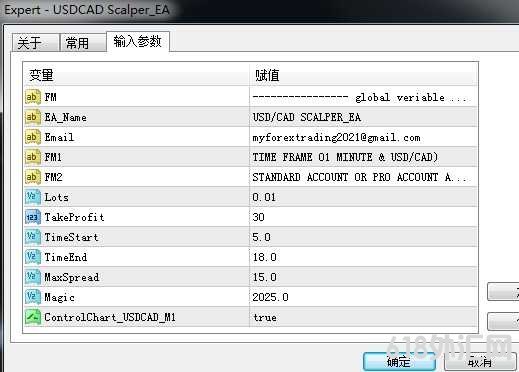Image resolution: width=519 pixels, height=372 pixels.
Task: Click the boolean icon beside ControlChart_USDCAD_M1
Action: 33,317
